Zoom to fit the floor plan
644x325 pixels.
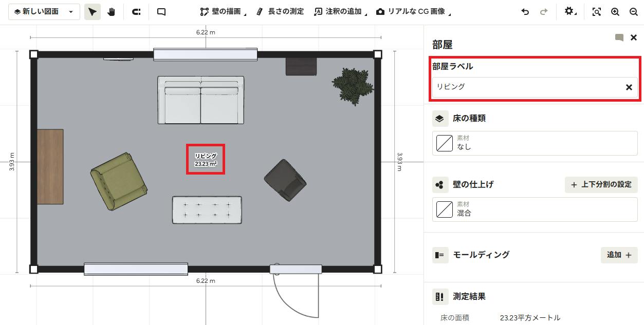click(596, 11)
